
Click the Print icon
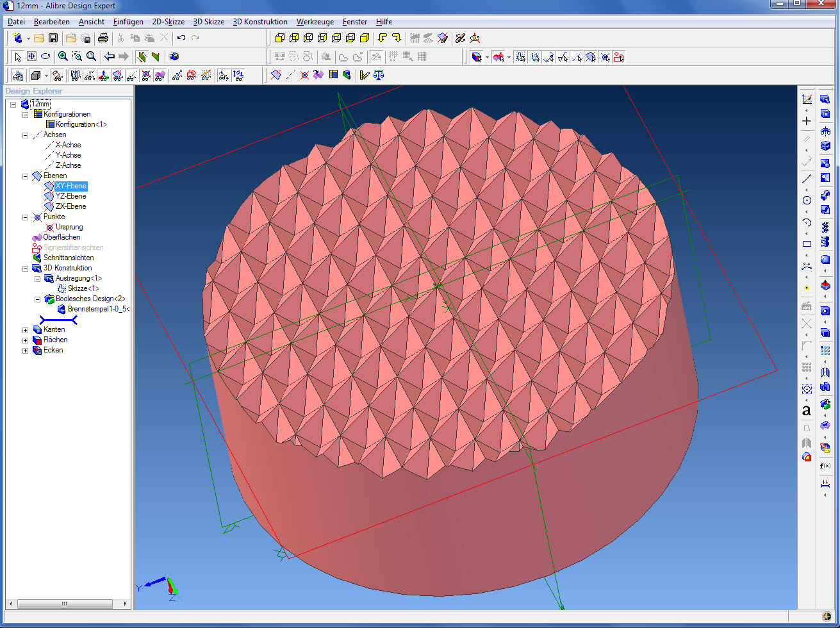[103, 38]
